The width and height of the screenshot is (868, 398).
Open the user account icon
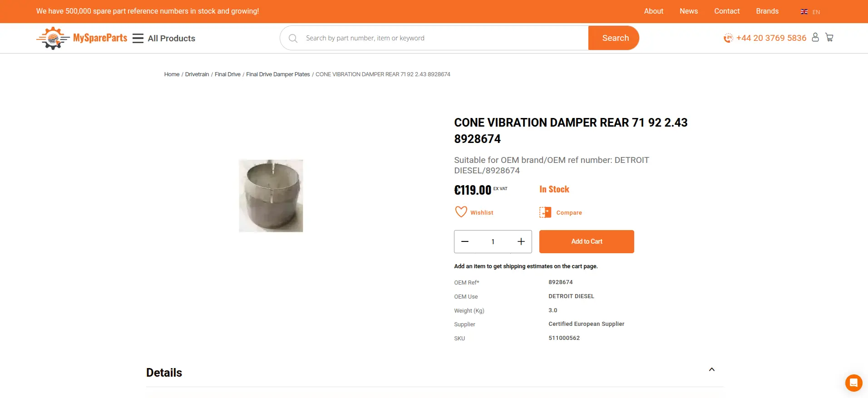click(x=815, y=37)
